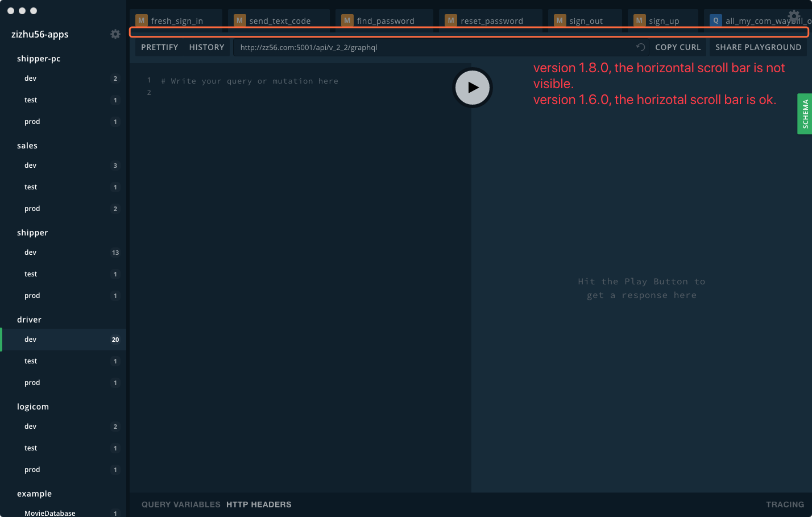Toggle the TRACING panel open
This screenshot has width=812, height=517.
point(785,504)
